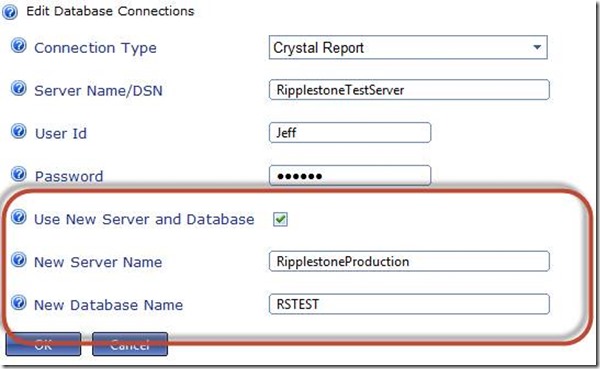This screenshot has height=369, width=600.
Task: Confirm changes with the OK button
Action: 43,344
